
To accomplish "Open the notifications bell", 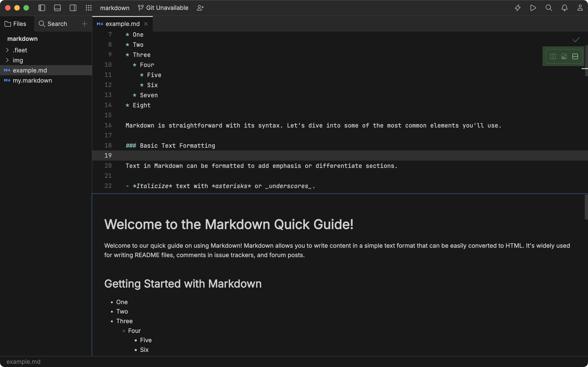I will pos(564,8).
